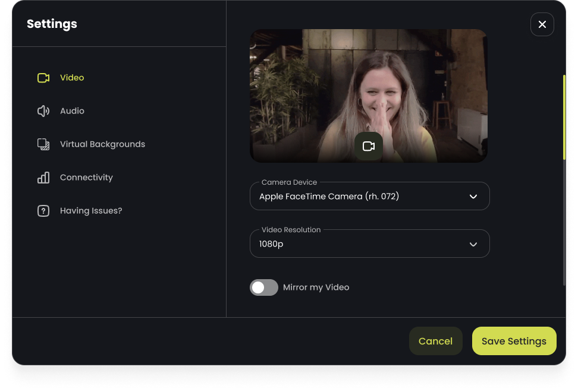Open the Camera Device dropdown
This screenshot has width=578, height=392.
coord(369,196)
